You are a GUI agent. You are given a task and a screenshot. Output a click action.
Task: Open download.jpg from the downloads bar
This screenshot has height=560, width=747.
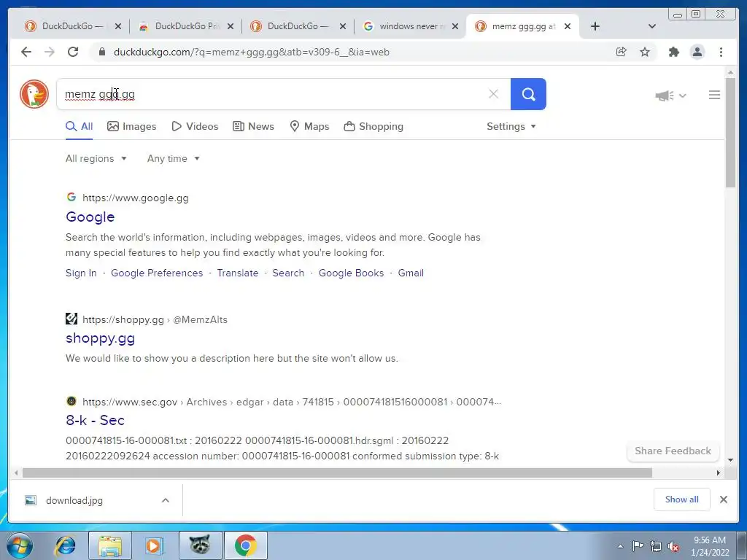click(x=74, y=500)
